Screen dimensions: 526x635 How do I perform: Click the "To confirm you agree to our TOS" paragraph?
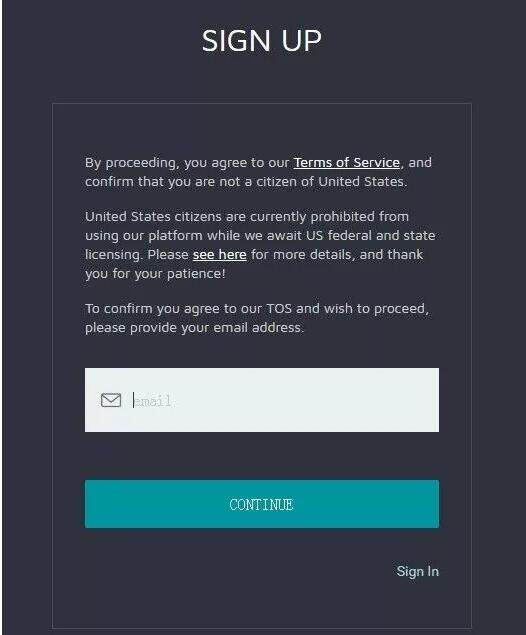pyautogui.click(x=257, y=318)
